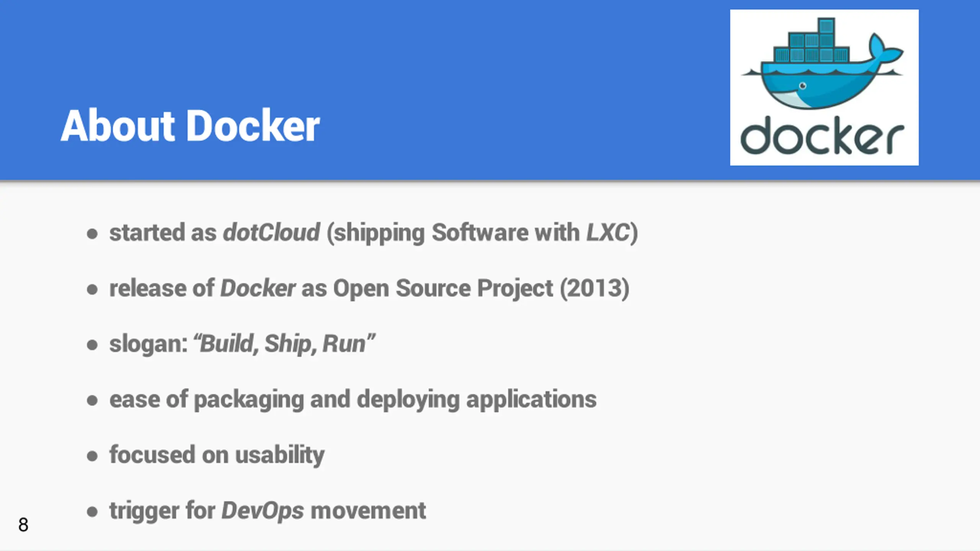Click 'ease of packaging and deploying applications' text
This screenshot has height=551, width=980.
(353, 399)
